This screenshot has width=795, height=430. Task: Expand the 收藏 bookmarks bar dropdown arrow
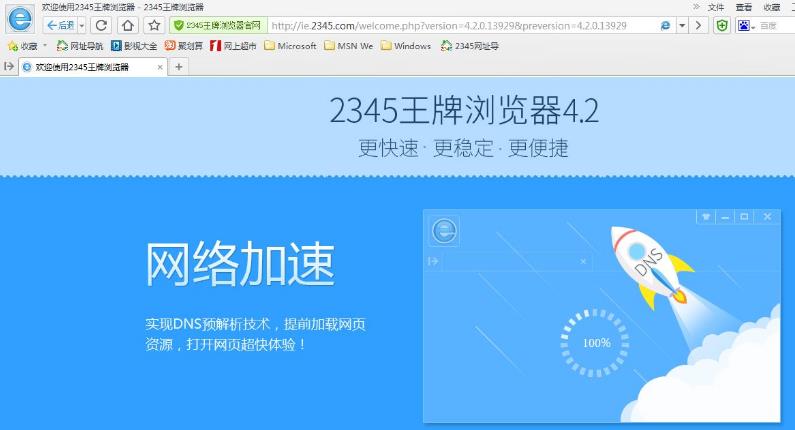pyautogui.click(x=45, y=46)
